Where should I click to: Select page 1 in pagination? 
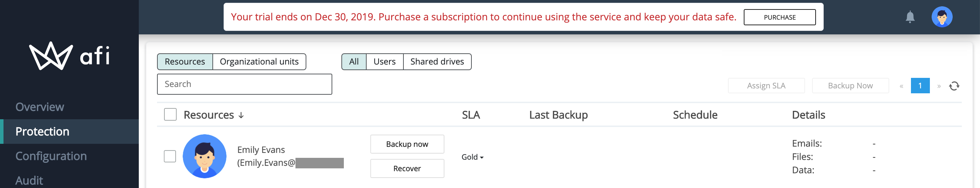click(920, 86)
